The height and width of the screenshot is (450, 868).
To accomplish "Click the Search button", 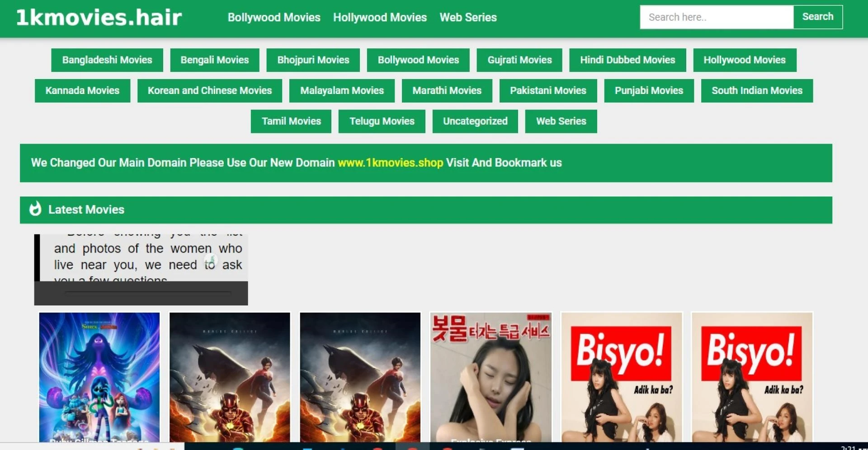I will pos(817,17).
